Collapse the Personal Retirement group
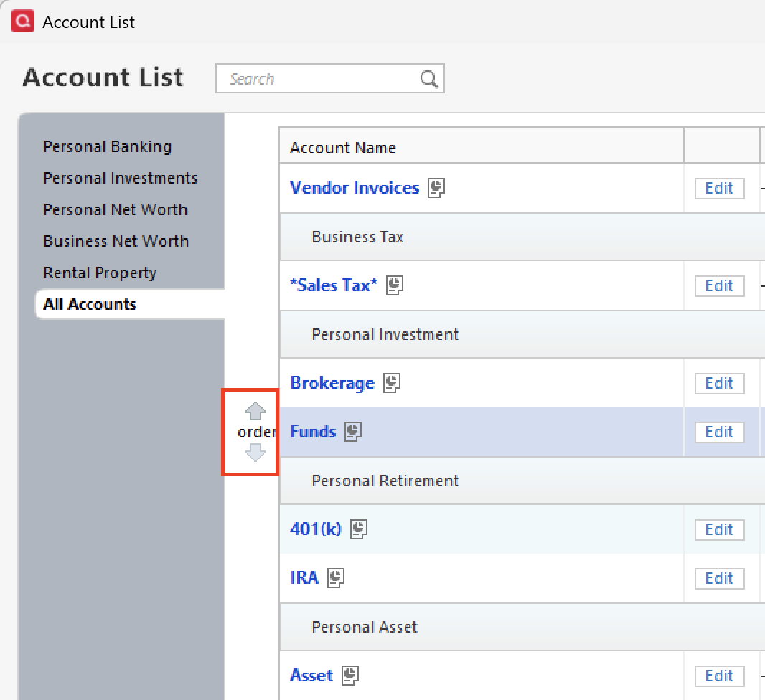 point(386,481)
